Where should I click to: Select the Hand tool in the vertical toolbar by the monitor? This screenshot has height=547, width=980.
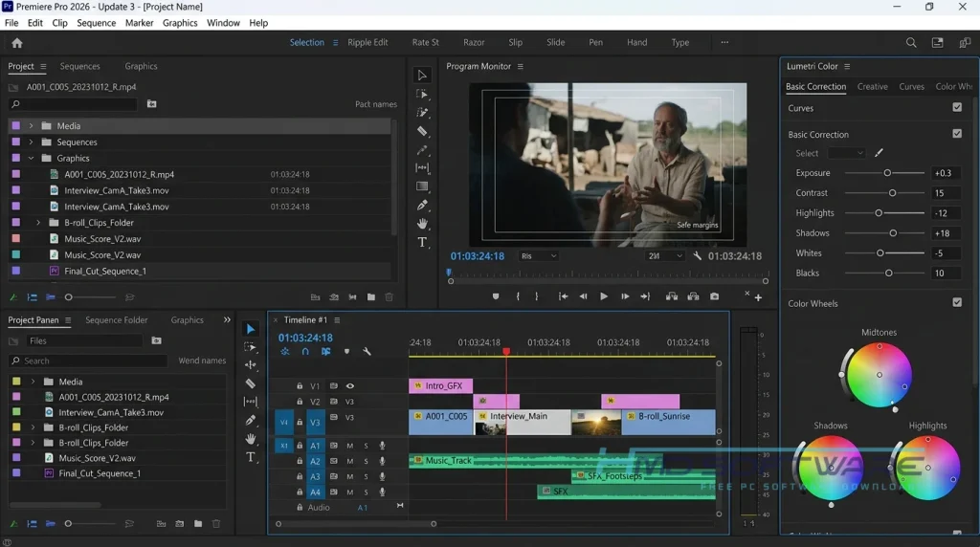422,224
